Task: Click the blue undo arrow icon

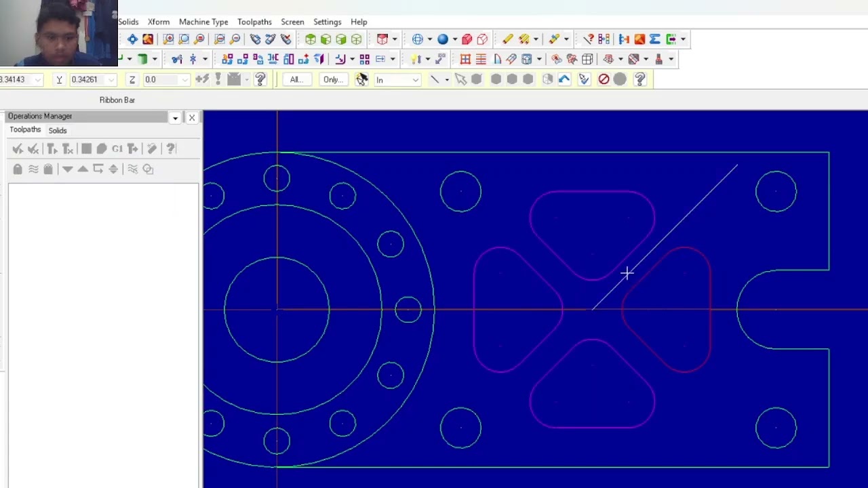Action: (x=564, y=79)
